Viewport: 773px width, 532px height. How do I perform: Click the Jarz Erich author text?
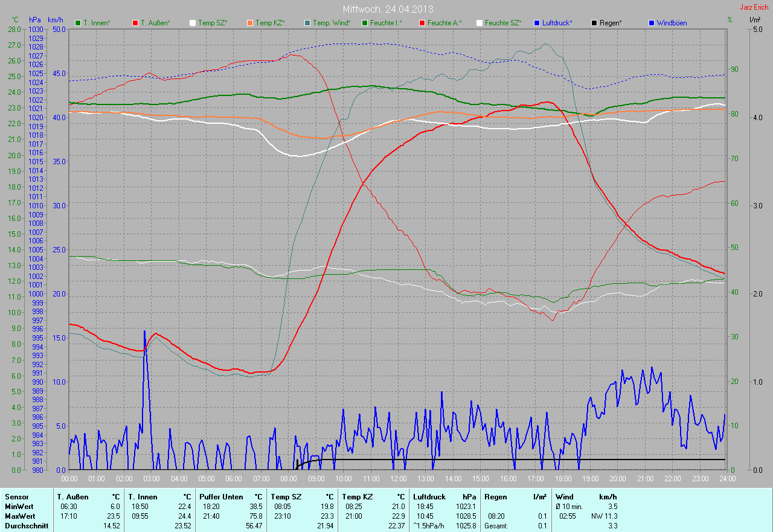(x=755, y=7)
